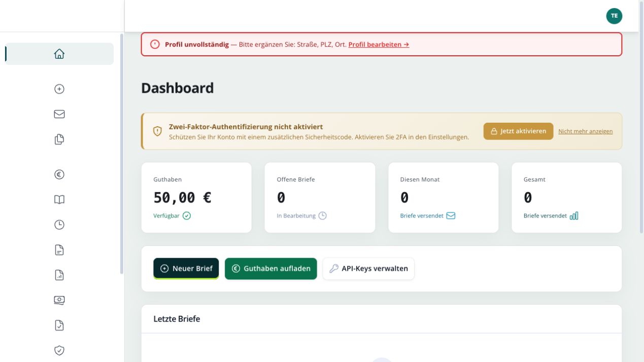Open the TE user avatar menu

click(x=614, y=16)
